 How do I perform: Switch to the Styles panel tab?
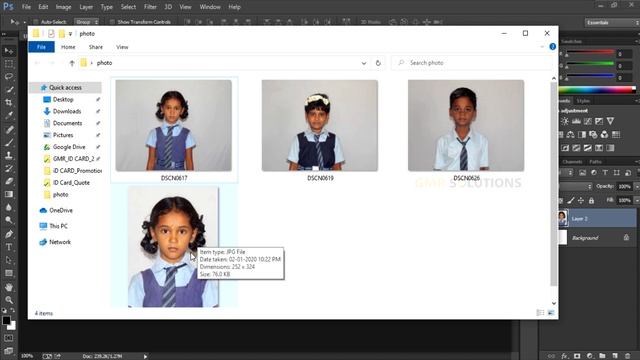583,101
